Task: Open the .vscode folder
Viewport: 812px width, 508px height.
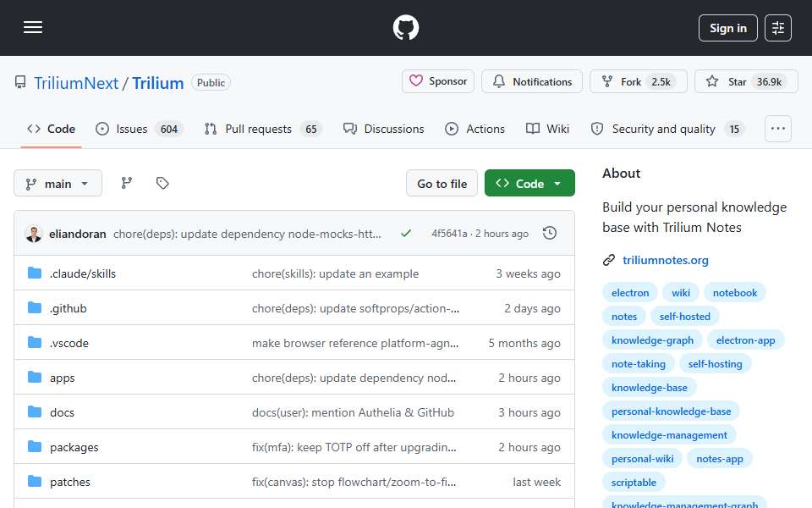Action: tap(69, 343)
